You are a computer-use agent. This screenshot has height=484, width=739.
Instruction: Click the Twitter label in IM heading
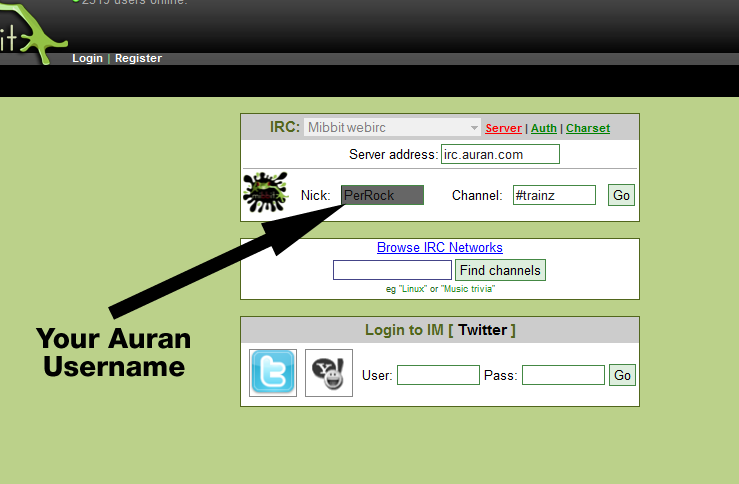(482, 330)
